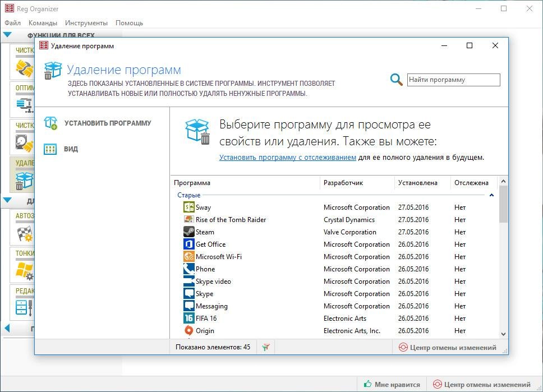Follow Установить программу с отслеживанием link
This screenshot has height=392, width=543.
287,158
